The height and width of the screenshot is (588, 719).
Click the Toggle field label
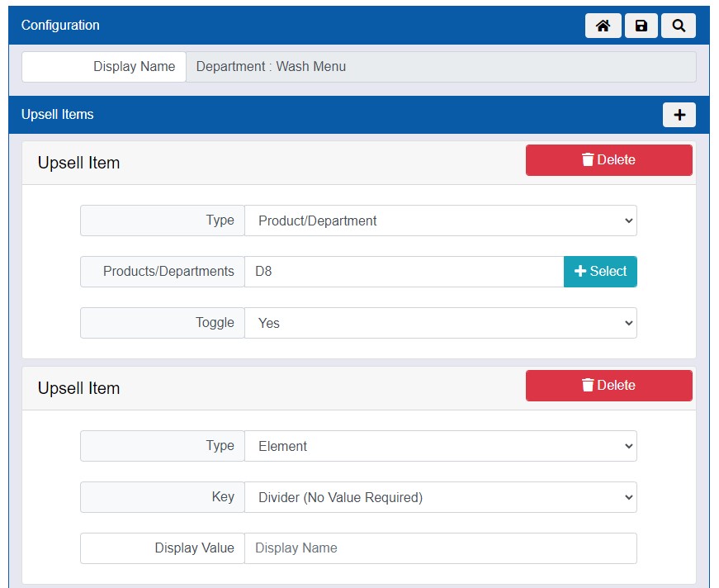click(x=215, y=323)
